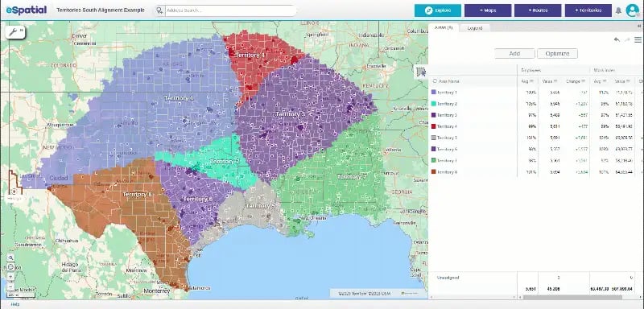
Task: Redo the territory change
Action: tap(627, 39)
